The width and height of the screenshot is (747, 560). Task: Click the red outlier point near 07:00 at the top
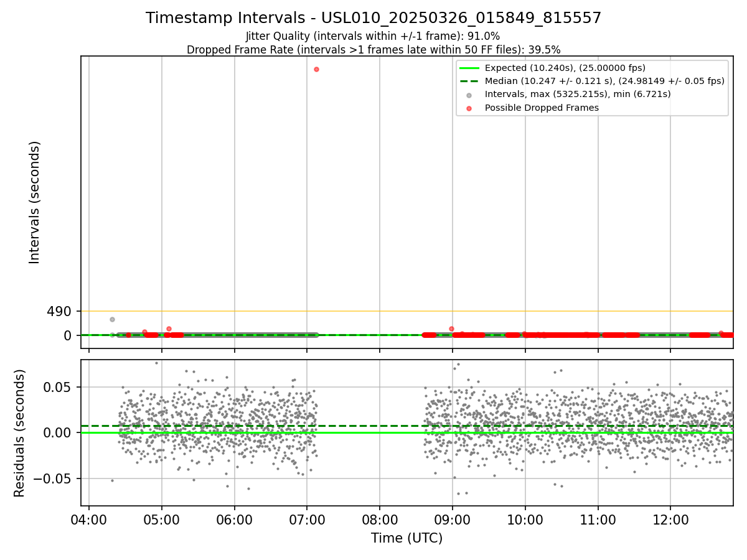tap(316, 69)
